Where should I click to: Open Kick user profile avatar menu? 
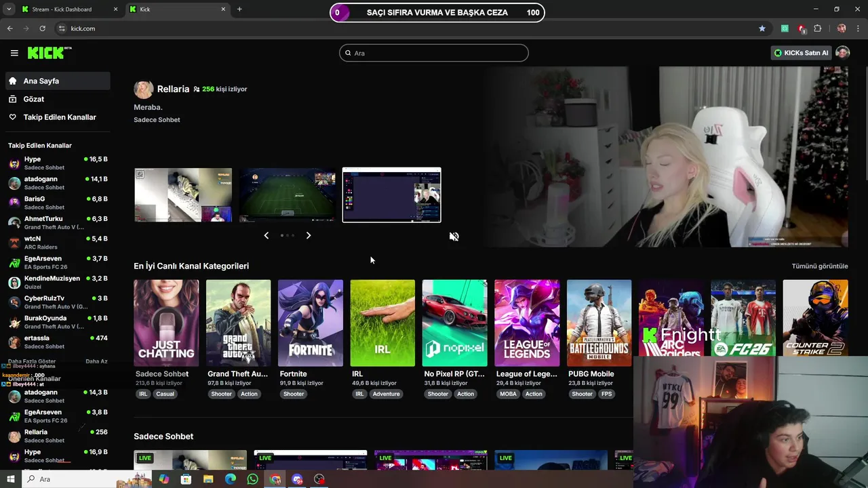842,53
